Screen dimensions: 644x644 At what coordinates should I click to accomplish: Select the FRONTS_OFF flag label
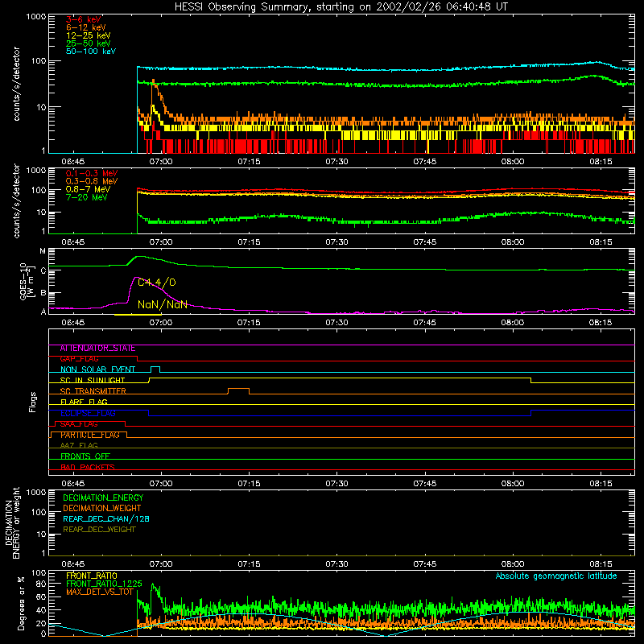(x=85, y=456)
